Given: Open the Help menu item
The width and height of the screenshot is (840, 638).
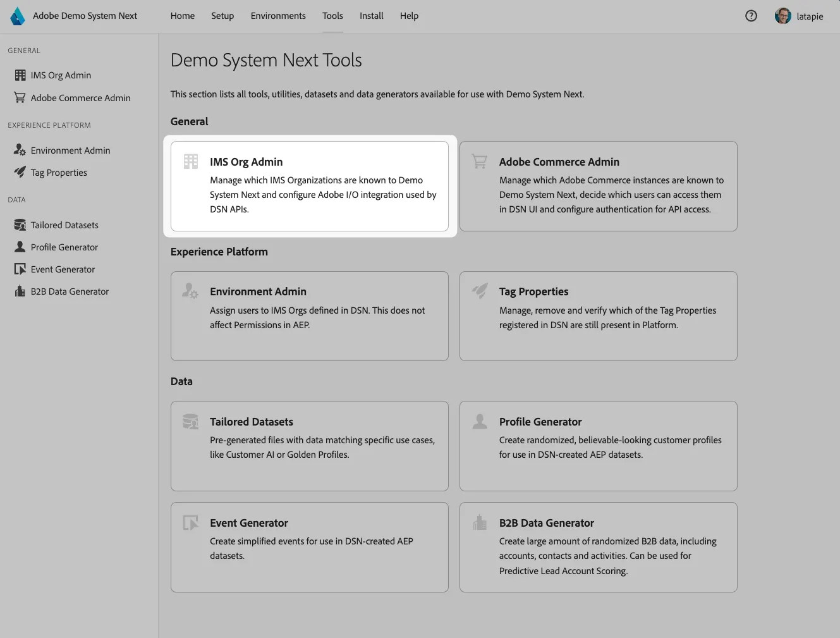Looking at the screenshot, I should [x=409, y=16].
